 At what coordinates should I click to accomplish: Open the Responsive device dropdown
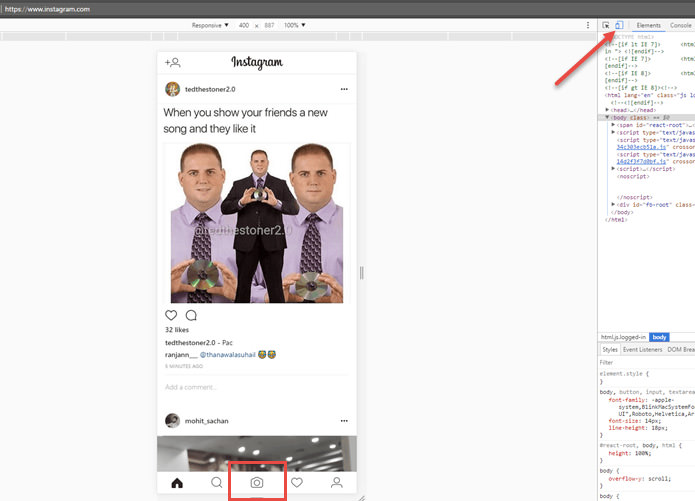[x=210, y=25]
